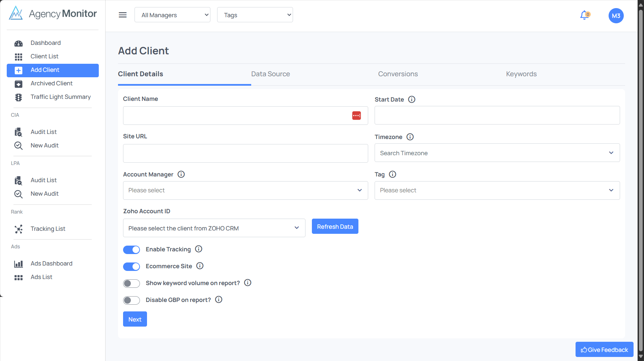Screen dimensions: 644x361
Task: Turn off the Enable Tracking toggle
Action: click(x=131, y=250)
